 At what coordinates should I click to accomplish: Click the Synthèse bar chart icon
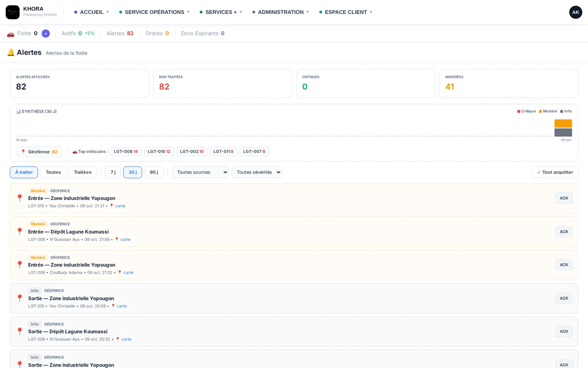(18, 112)
